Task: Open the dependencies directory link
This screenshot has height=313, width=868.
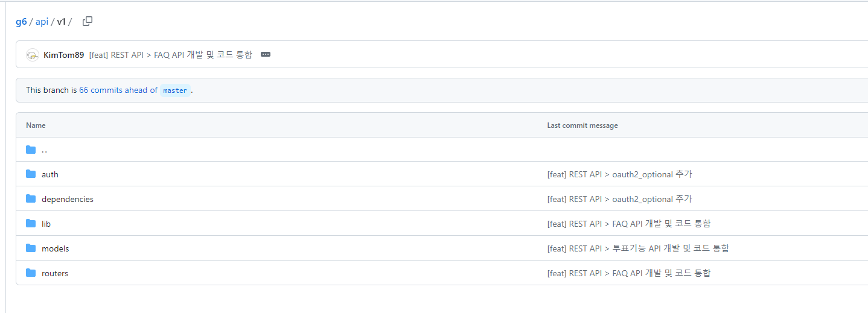Action: (x=68, y=199)
